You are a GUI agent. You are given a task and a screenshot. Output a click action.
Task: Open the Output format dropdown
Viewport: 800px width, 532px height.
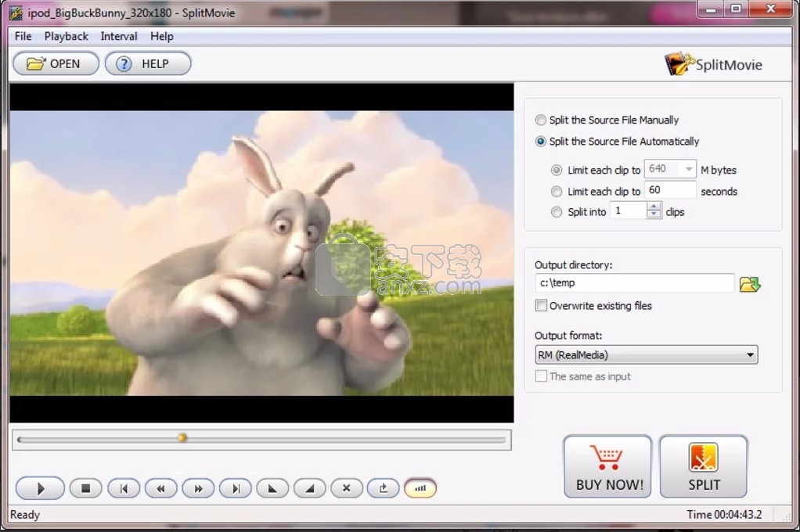point(647,354)
